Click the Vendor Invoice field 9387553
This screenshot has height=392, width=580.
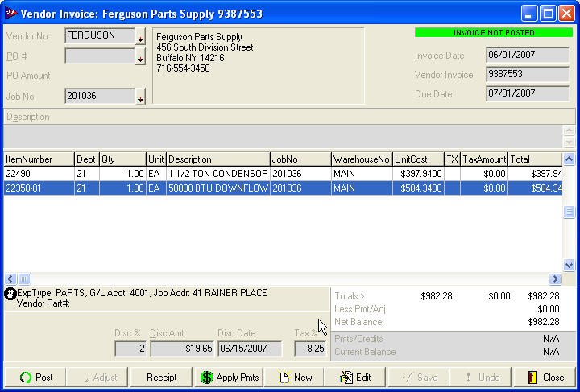528,74
